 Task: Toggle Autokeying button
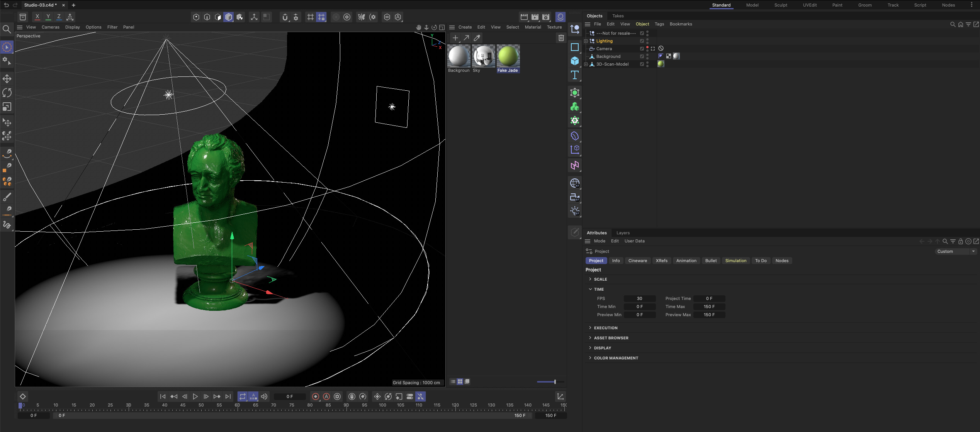[326, 396]
